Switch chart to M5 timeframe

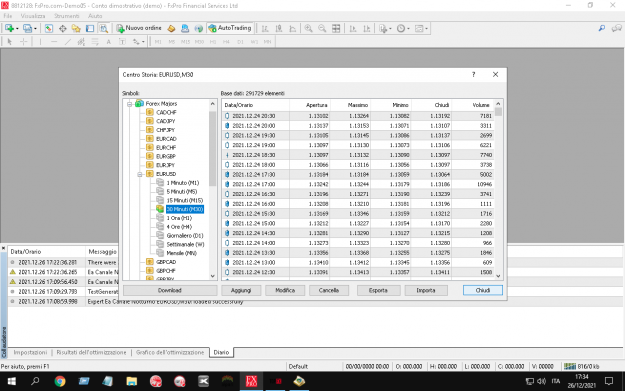click(x=171, y=41)
